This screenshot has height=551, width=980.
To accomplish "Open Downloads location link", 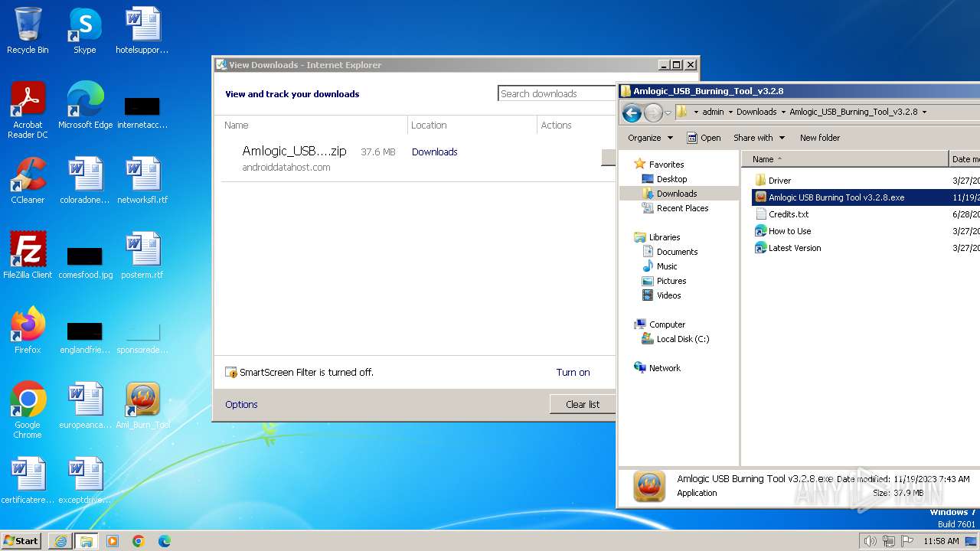I will (x=434, y=152).
